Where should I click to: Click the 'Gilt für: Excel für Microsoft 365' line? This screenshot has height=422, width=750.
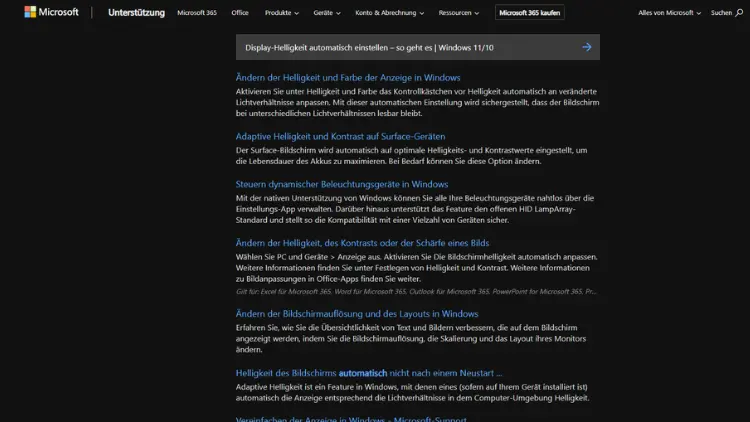416,291
